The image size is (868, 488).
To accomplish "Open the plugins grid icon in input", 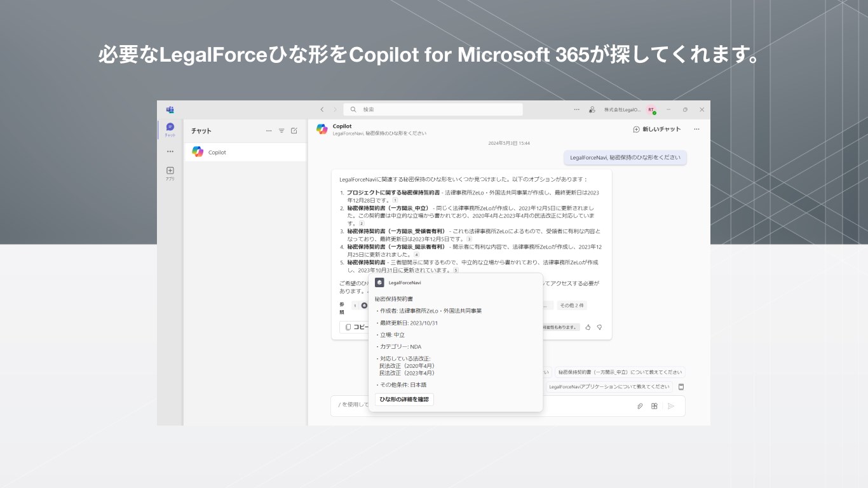I will pos(654,406).
